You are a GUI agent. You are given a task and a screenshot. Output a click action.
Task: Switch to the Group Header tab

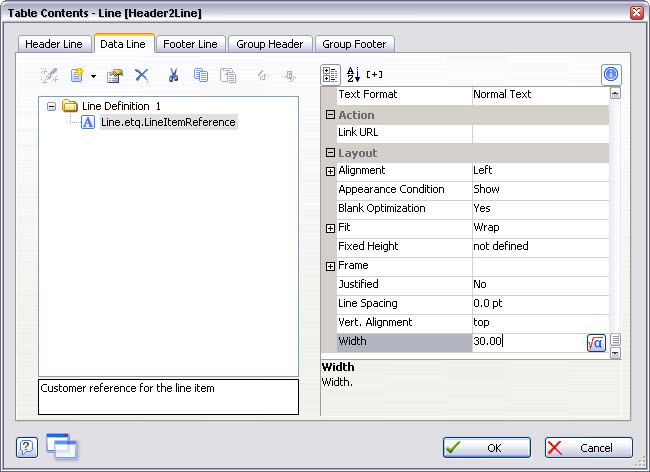pos(270,44)
